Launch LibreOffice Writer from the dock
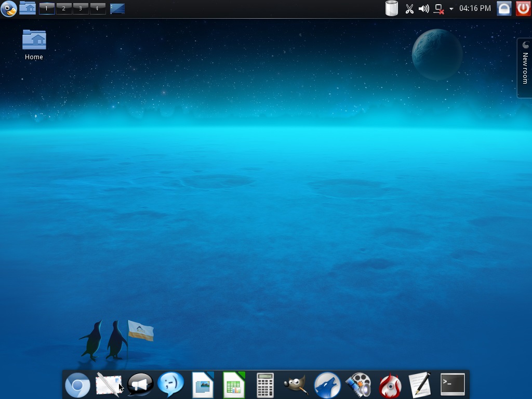This screenshot has width=532, height=399. click(x=203, y=385)
